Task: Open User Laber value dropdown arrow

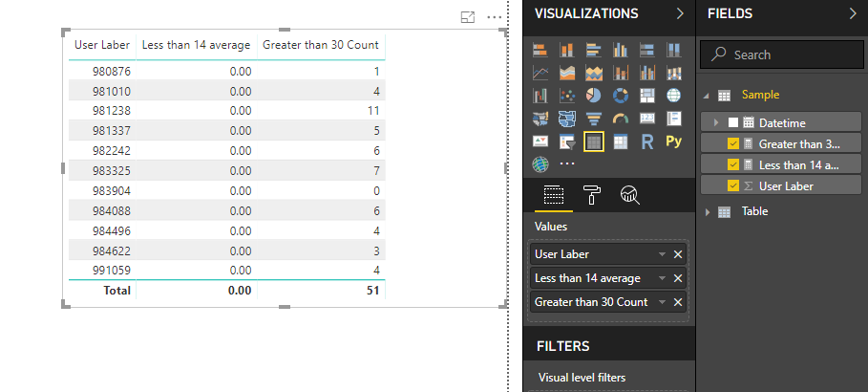Action: (662, 254)
